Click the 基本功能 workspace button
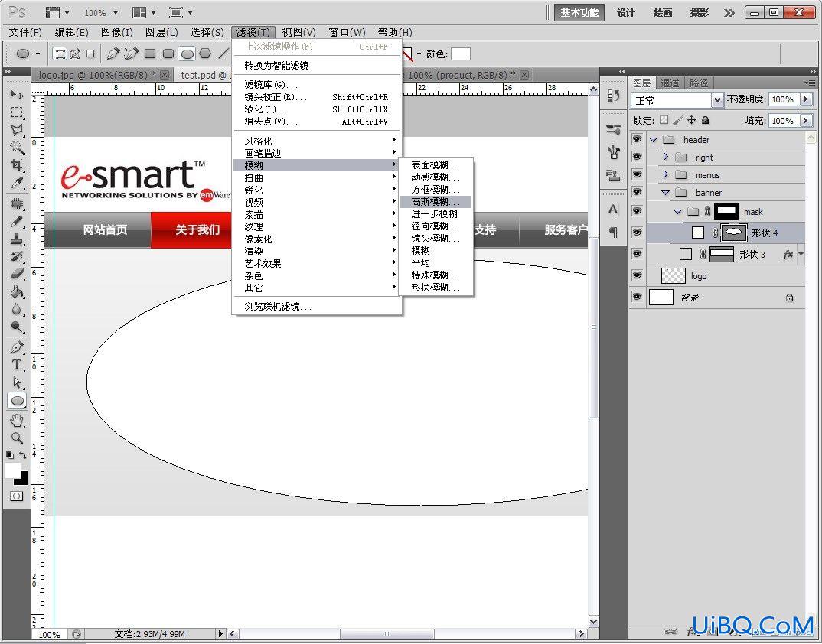822x644 pixels. (x=579, y=12)
